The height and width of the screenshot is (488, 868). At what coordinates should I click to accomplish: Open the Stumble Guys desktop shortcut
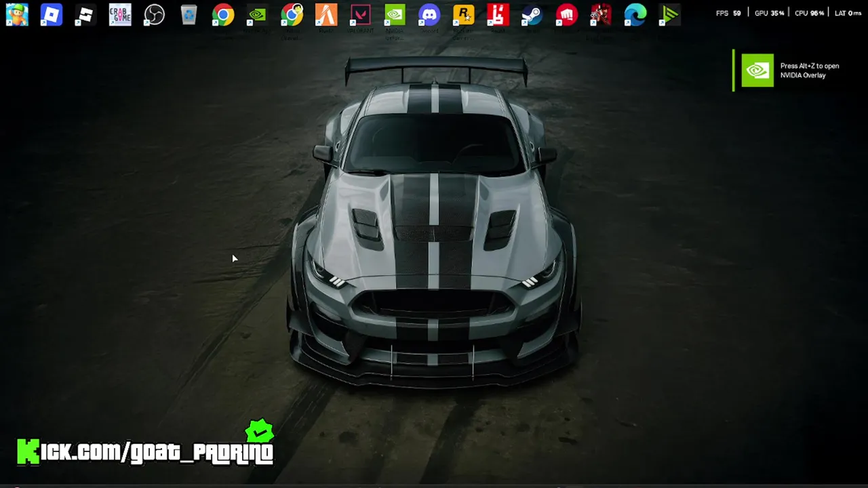click(x=17, y=14)
